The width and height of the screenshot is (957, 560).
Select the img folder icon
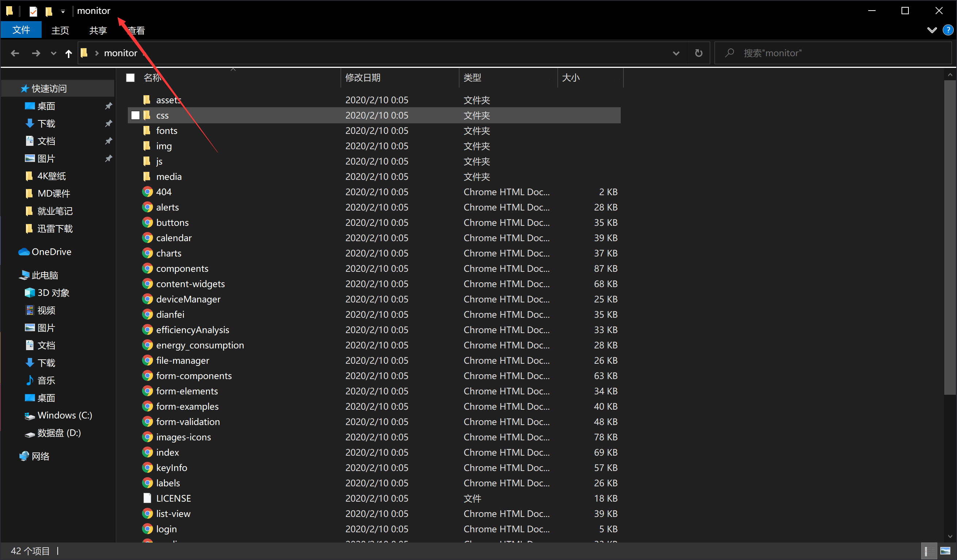[147, 146]
